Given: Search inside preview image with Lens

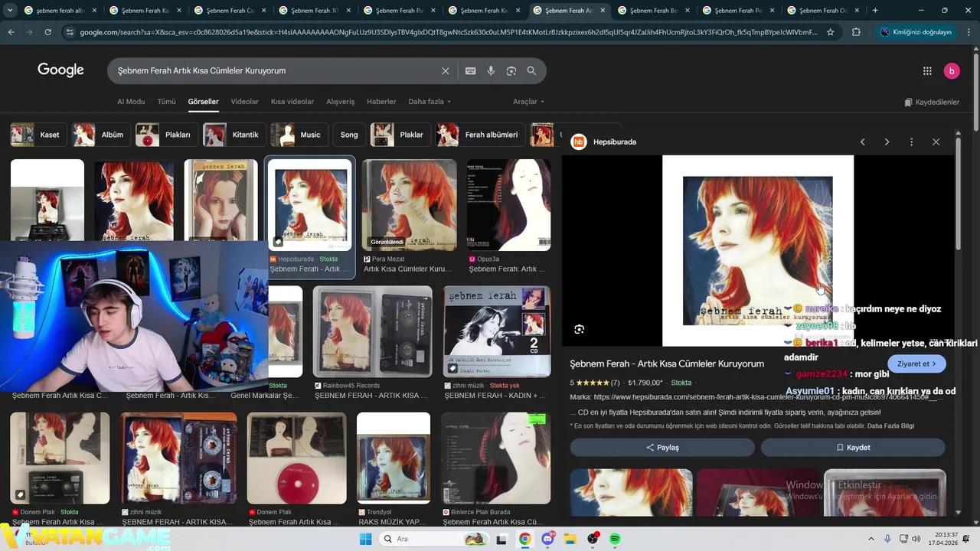Looking at the screenshot, I should [x=579, y=329].
